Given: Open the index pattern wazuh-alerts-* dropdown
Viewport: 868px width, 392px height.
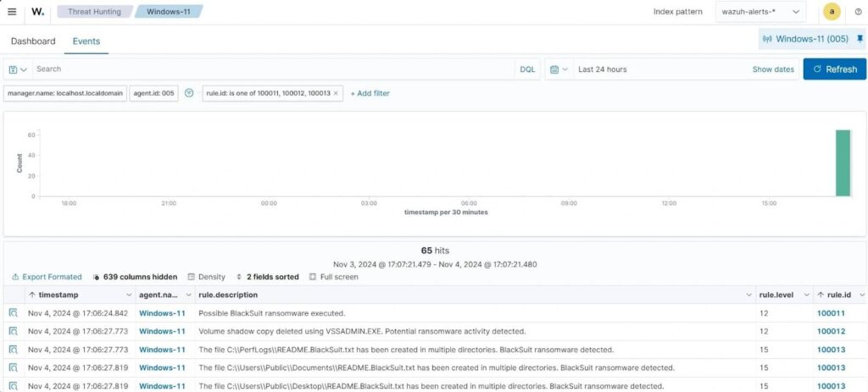Looking at the screenshot, I should [760, 12].
